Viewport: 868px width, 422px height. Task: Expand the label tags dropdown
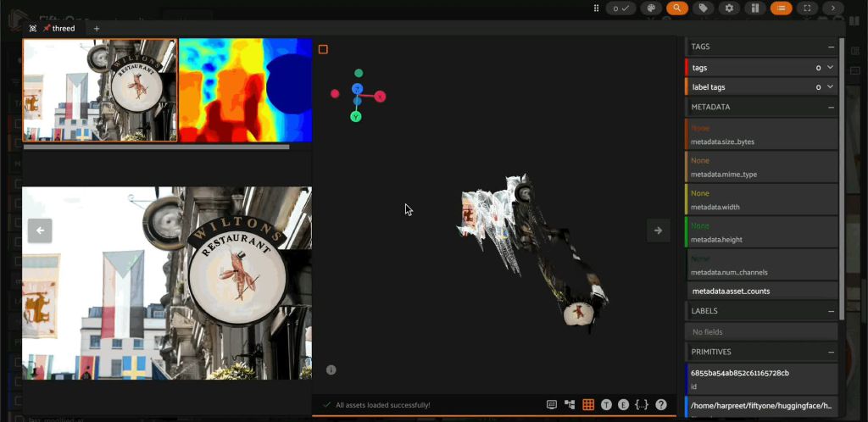coord(830,86)
